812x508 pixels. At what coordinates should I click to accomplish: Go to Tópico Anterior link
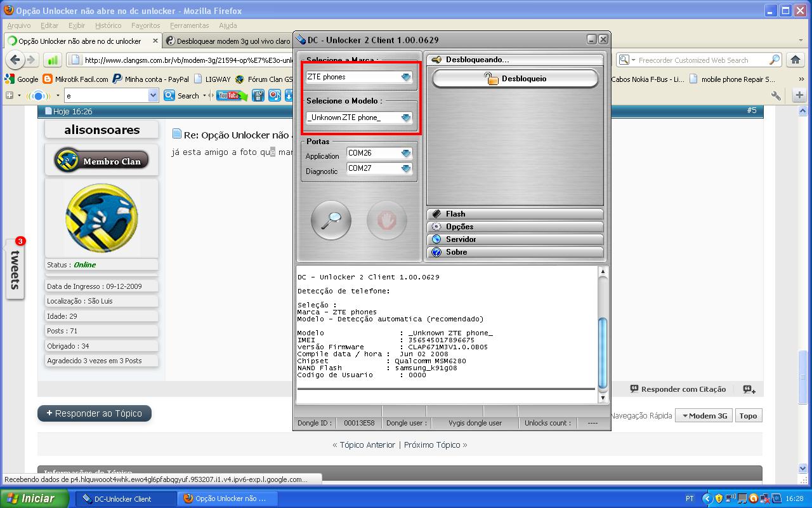coord(367,445)
